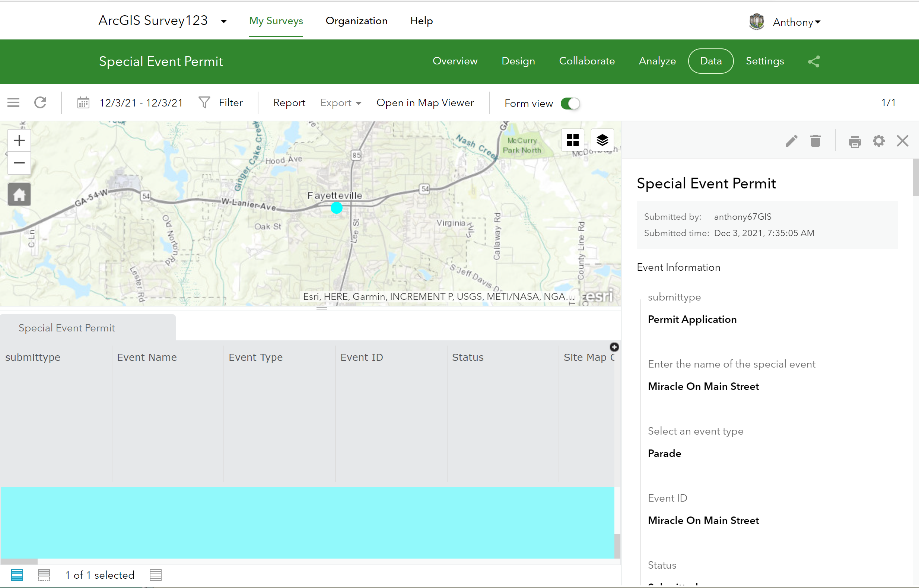919x588 pixels.
Task: Open the data in Map Viewer
Action: point(425,102)
